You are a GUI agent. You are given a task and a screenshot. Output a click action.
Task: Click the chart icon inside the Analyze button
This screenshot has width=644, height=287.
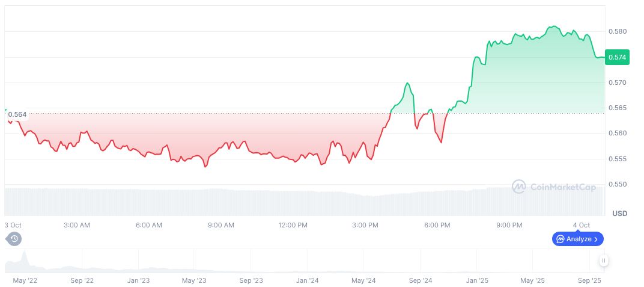[x=560, y=239]
